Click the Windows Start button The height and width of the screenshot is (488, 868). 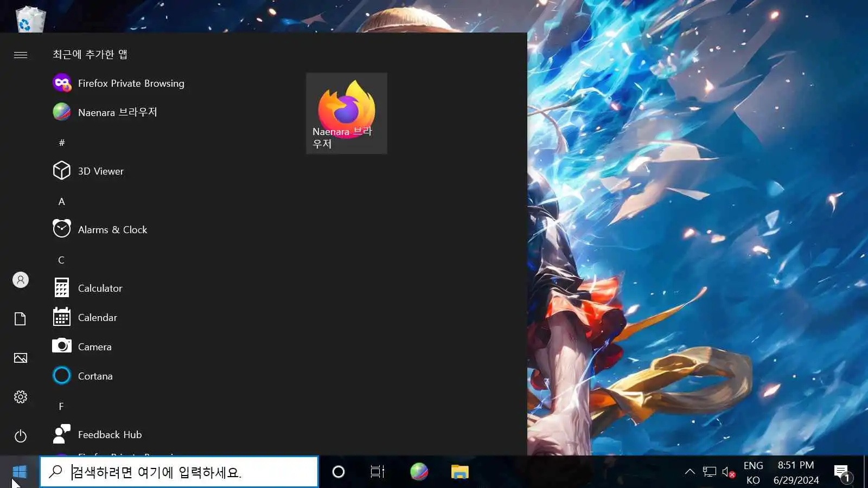tap(20, 472)
